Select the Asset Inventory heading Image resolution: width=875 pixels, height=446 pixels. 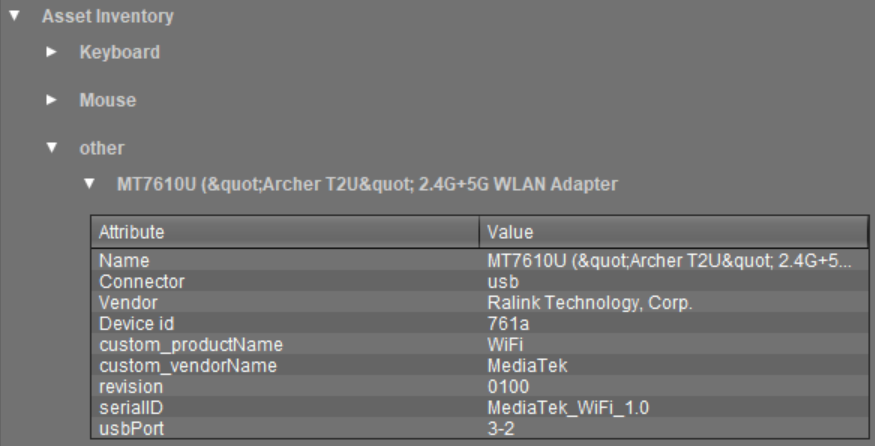107,17
